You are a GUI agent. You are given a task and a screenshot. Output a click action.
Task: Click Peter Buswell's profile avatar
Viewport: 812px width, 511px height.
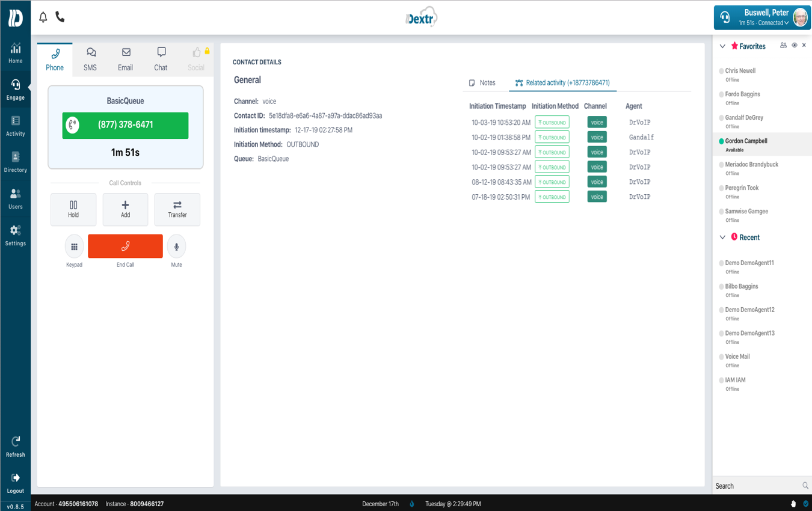point(801,17)
